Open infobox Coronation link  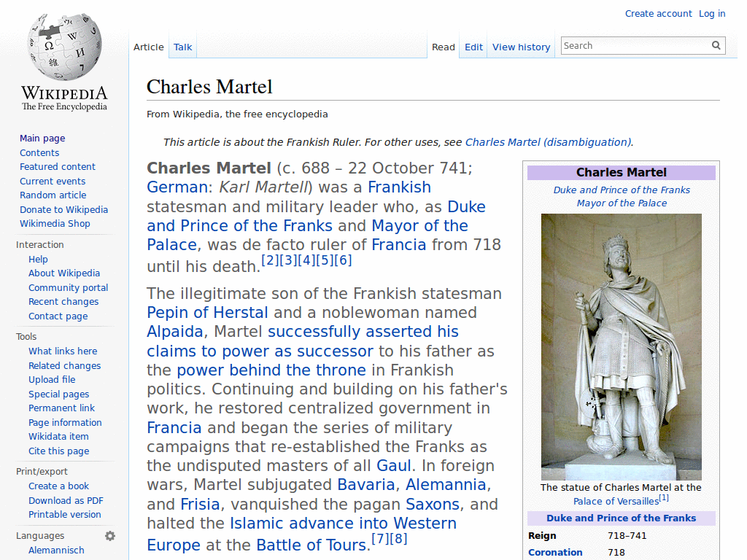point(555,553)
